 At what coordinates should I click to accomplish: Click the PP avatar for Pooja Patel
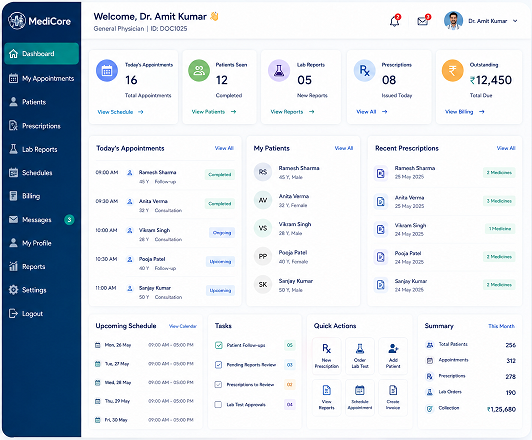(263, 256)
